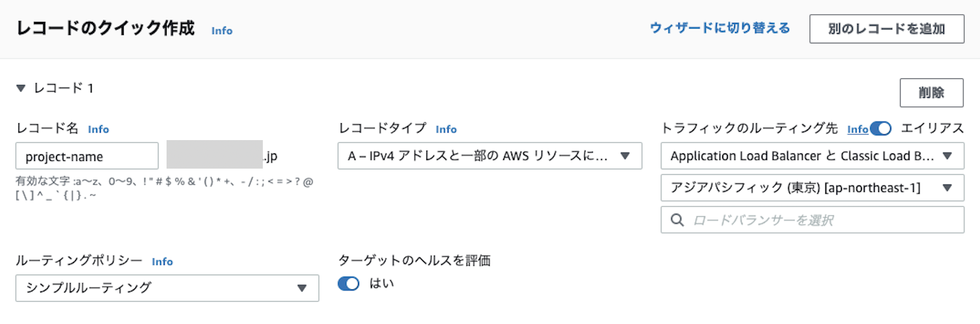
Task: Click the search magnifier icon in load balancer field
Action: tap(677, 220)
